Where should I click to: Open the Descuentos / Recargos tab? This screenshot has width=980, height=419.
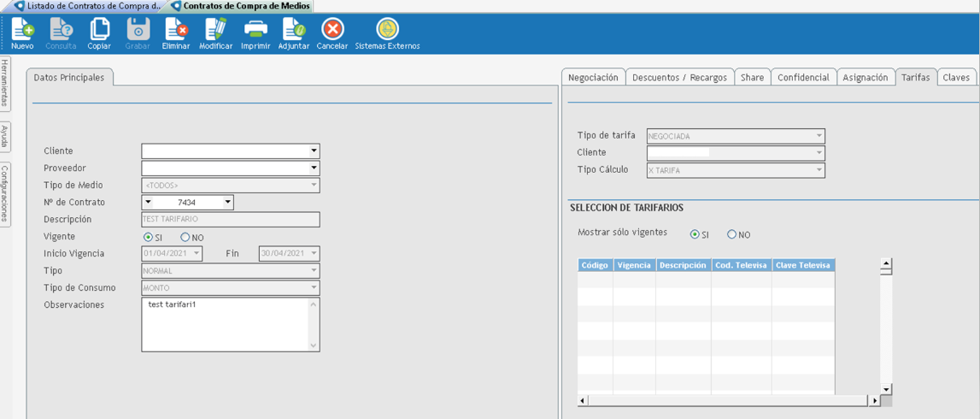point(679,78)
